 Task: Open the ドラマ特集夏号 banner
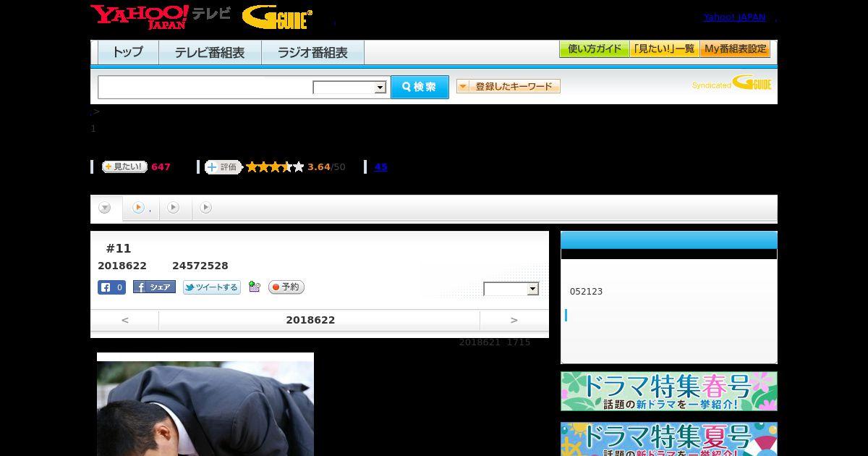(669, 439)
